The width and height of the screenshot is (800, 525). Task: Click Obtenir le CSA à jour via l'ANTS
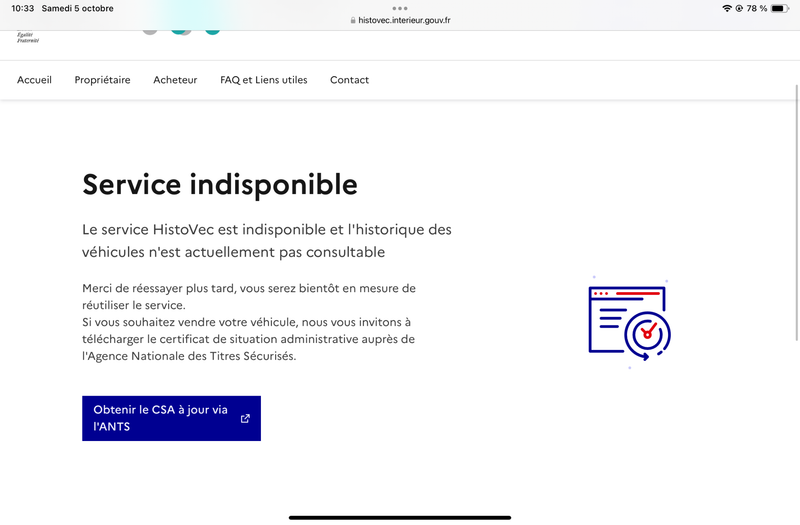(171, 418)
